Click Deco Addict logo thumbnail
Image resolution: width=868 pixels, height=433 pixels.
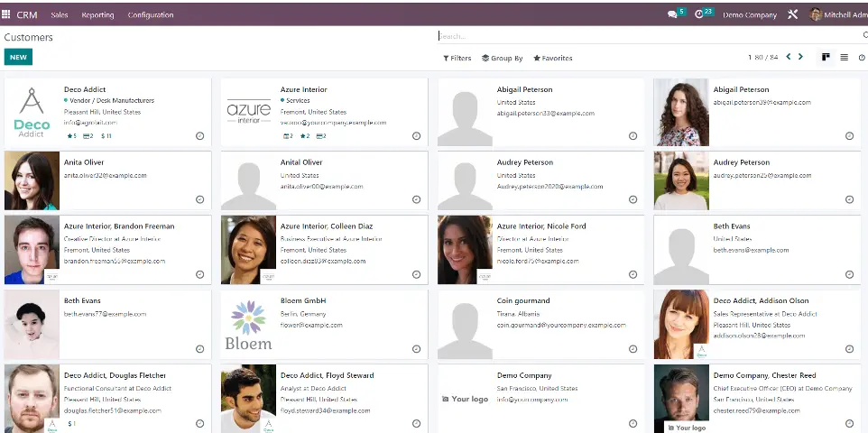[x=32, y=113]
